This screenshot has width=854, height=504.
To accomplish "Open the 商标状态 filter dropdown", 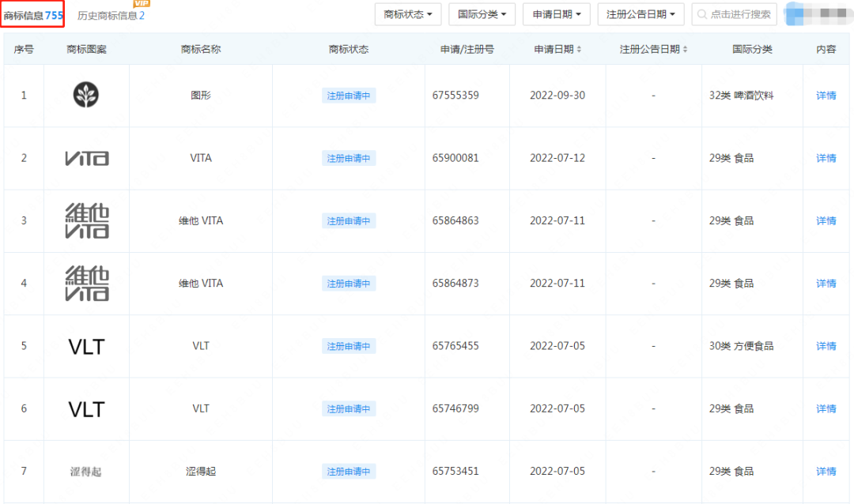I will coord(408,14).
